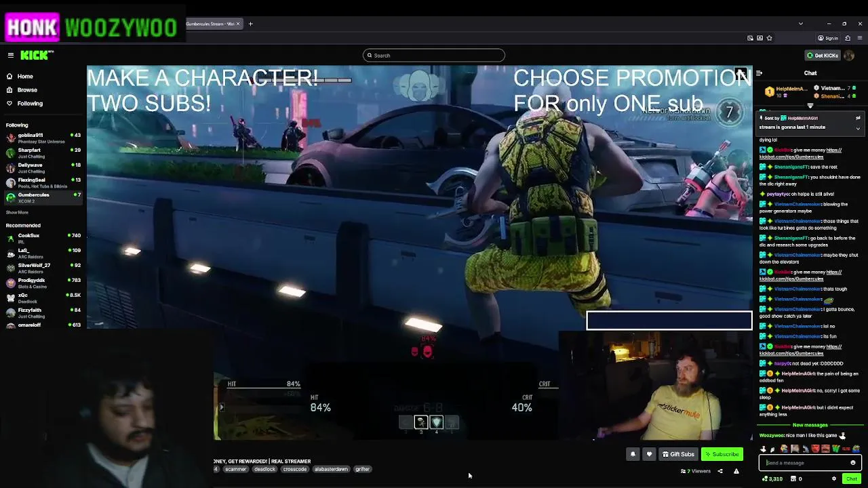Share the stream

(720, 471)
